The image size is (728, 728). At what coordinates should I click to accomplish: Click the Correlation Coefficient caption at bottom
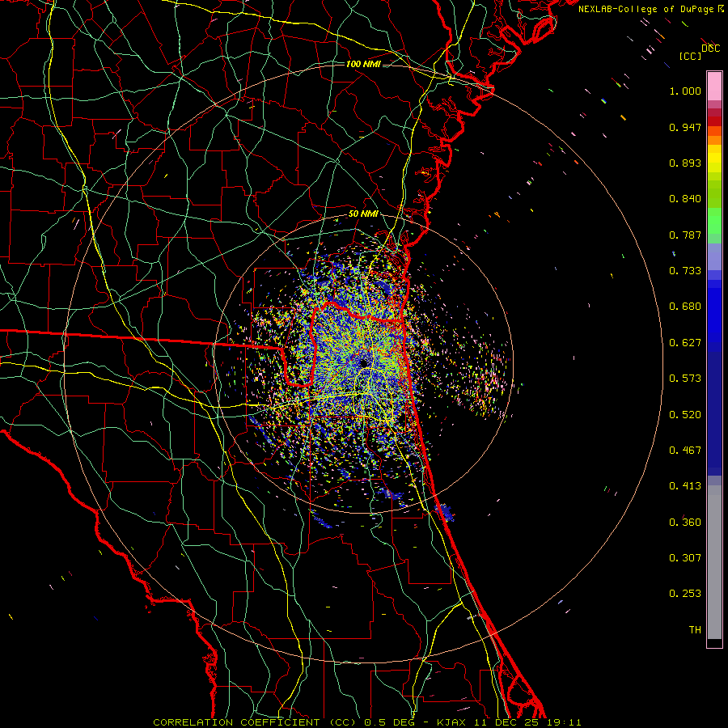(x=366, y=722)
